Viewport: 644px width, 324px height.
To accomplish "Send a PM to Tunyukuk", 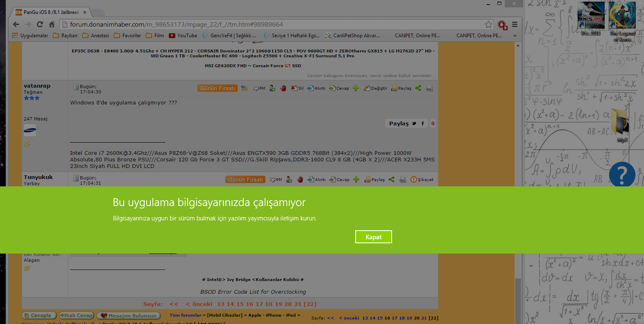I will tap(276, 179).
